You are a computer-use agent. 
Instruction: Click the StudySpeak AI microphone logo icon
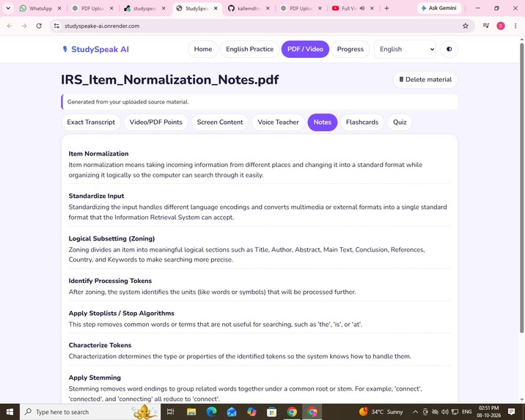(65, 49)
